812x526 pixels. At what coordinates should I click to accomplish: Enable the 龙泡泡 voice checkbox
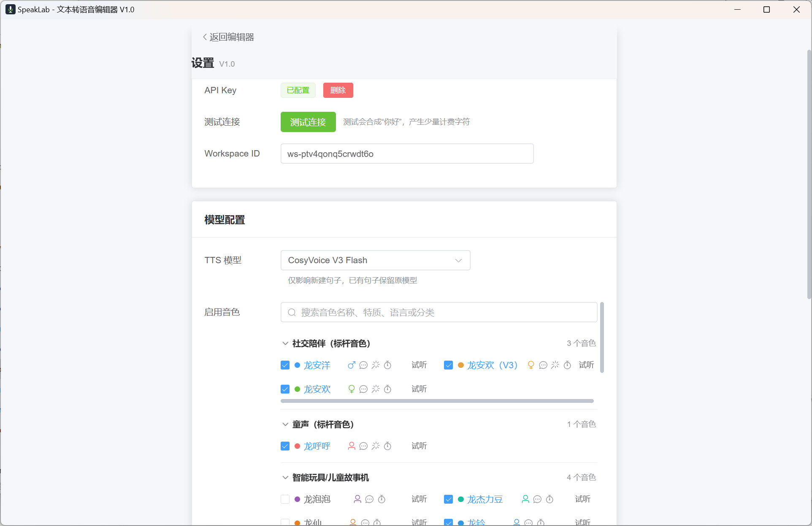pyautogui.click(x=285, y=499)
